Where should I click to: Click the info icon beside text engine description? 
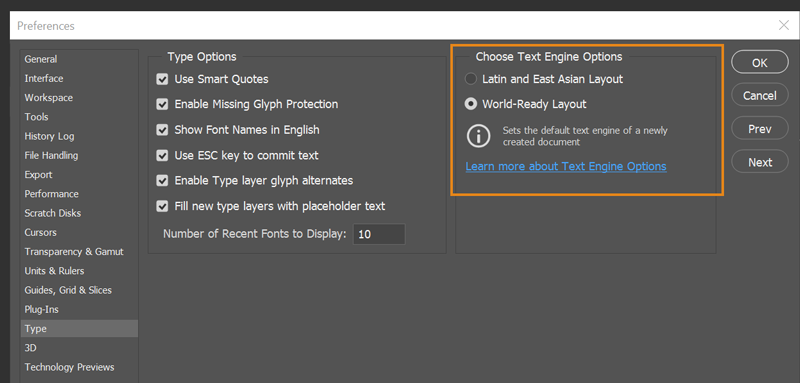(478, 136)
